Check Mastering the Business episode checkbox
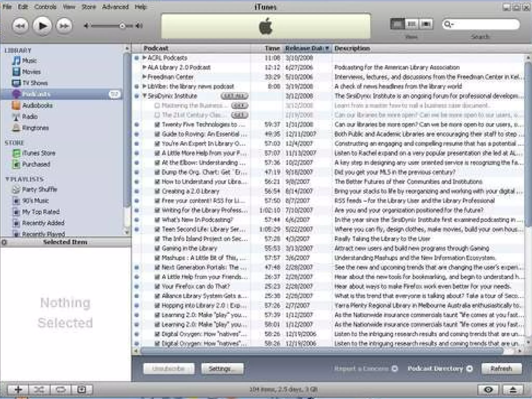The image size is (532, 399). 157,106
